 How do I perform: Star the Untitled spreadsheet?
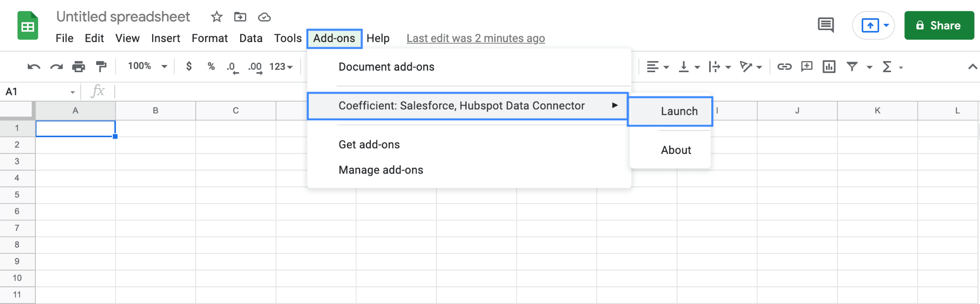[217, 17]
